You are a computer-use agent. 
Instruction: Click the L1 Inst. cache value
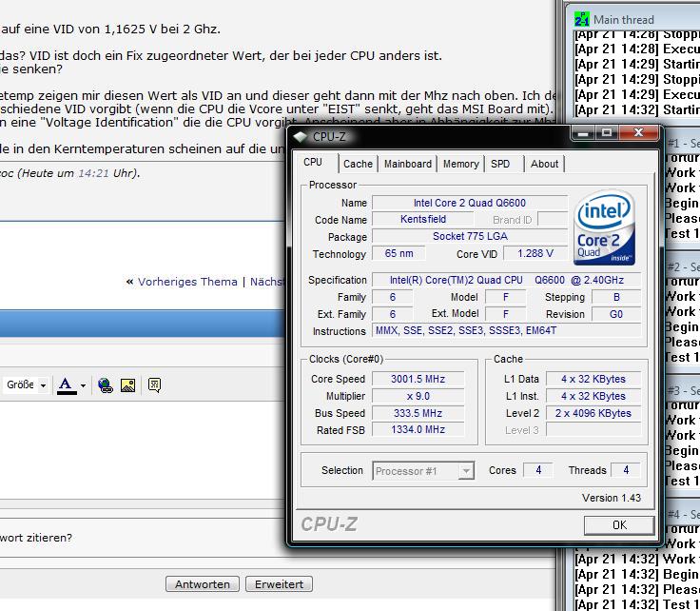pyautogui.click(x=593, y=396)
